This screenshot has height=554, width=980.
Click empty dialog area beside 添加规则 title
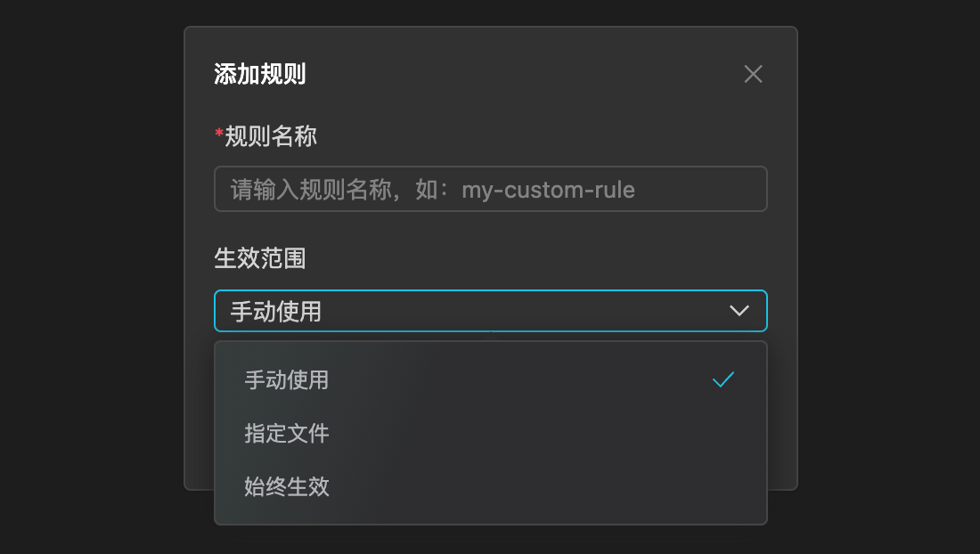pyautogui.click(x=525, y=74)
